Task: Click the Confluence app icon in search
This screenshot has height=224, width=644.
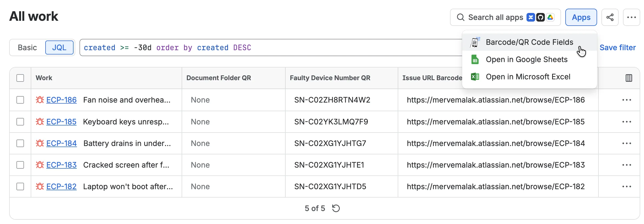Action: pyautogui.click(x=531, y=17)
